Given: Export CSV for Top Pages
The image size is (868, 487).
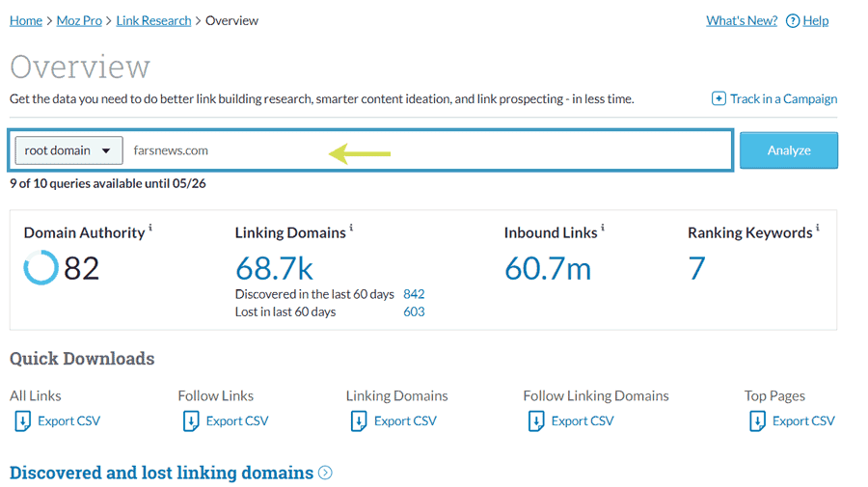Looking at the screenshot, I should pyautogui.click(x=803, y=421).
